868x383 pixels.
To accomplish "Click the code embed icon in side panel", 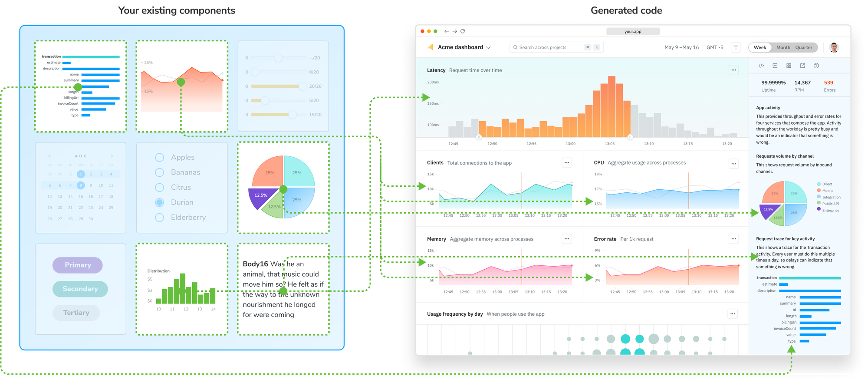I will point(761,66).
